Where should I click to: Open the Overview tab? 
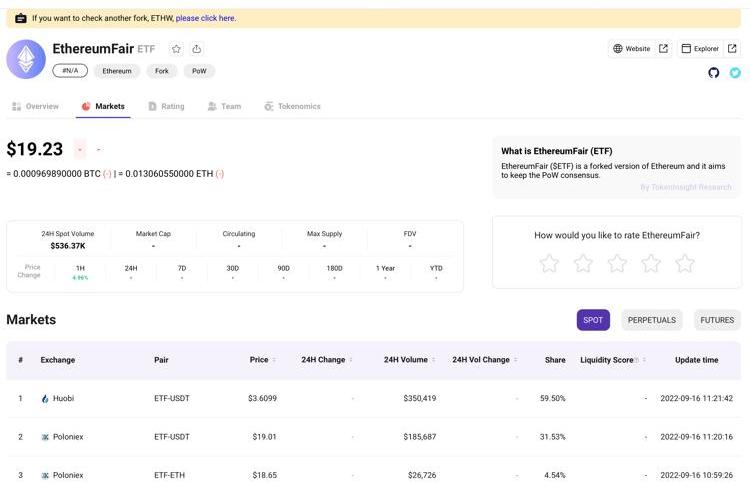coord(35,106)
